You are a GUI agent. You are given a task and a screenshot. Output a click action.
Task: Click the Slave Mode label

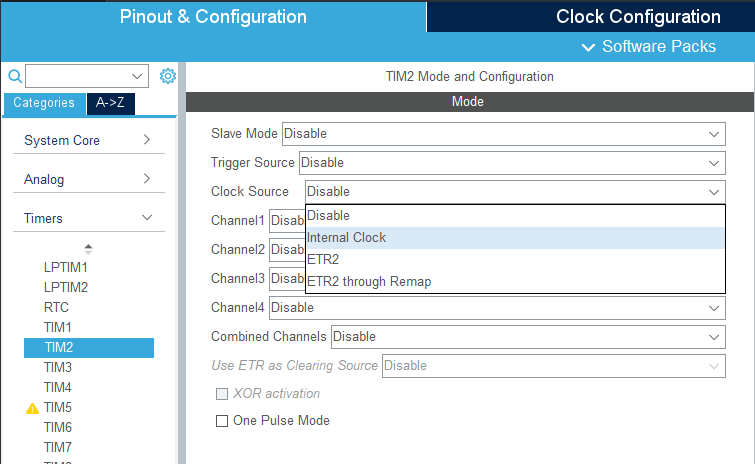coord(244,133)
